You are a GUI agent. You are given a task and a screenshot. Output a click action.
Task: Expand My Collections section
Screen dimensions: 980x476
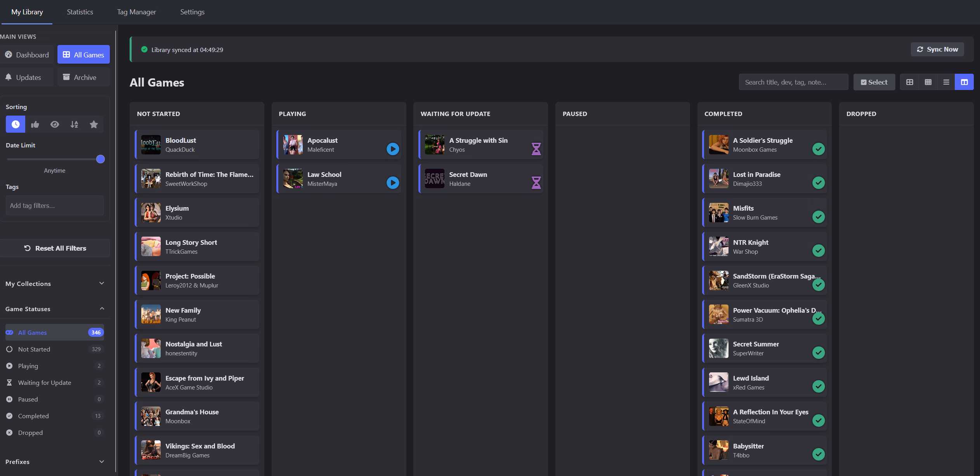(55, 284)
